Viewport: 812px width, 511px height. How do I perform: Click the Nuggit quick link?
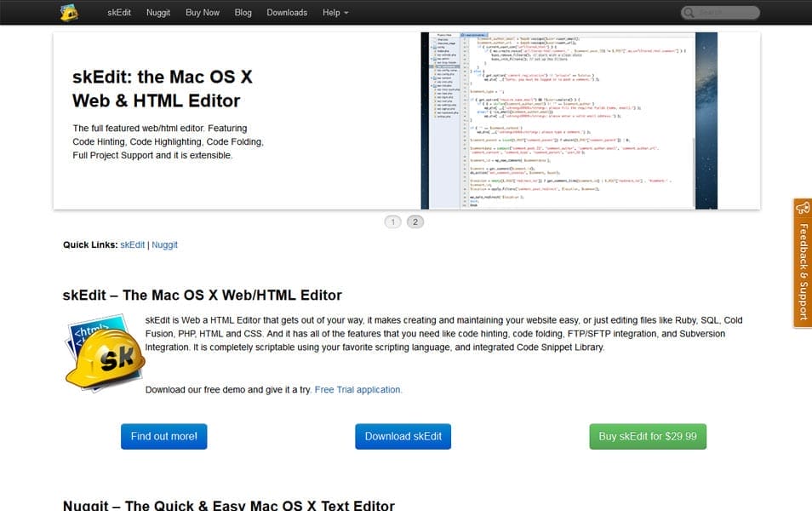point(163,244)
